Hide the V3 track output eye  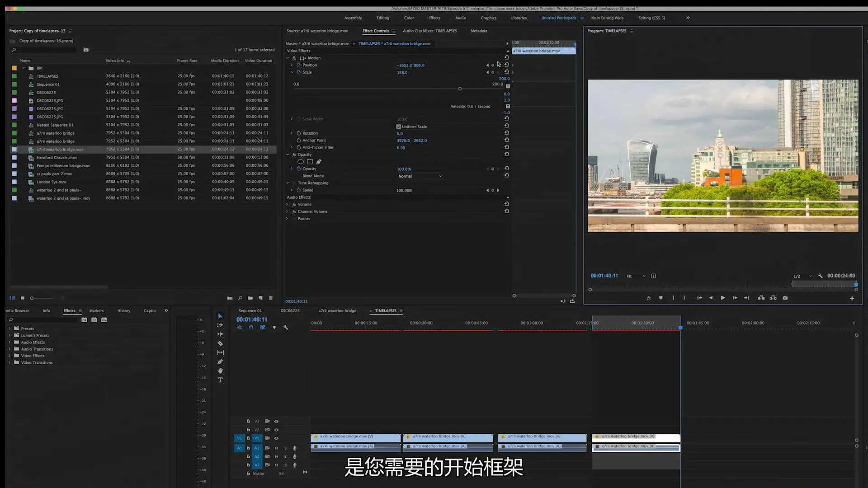coord(276,421)
